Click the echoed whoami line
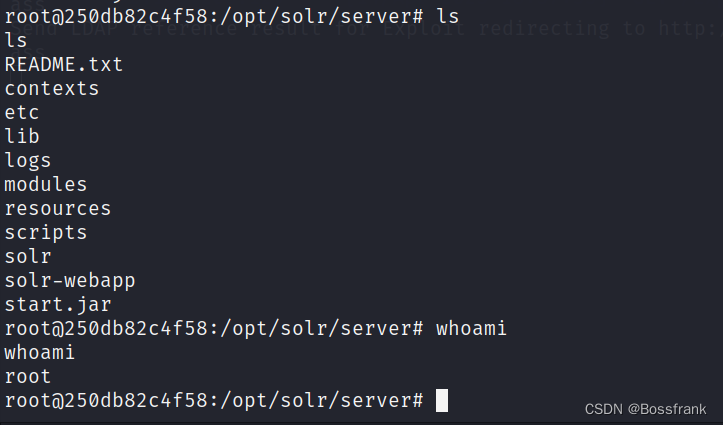 tap(39, 353)
